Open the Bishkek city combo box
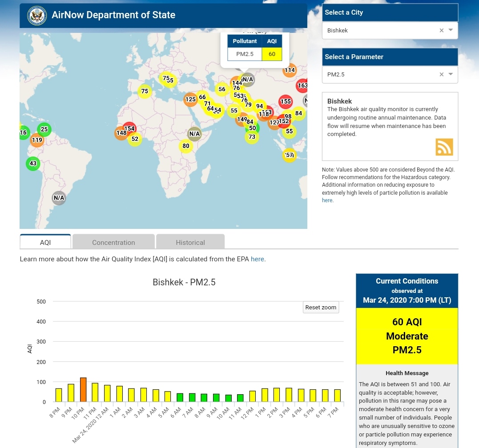This screenshot has height=448, width=479. pos(380,31)
